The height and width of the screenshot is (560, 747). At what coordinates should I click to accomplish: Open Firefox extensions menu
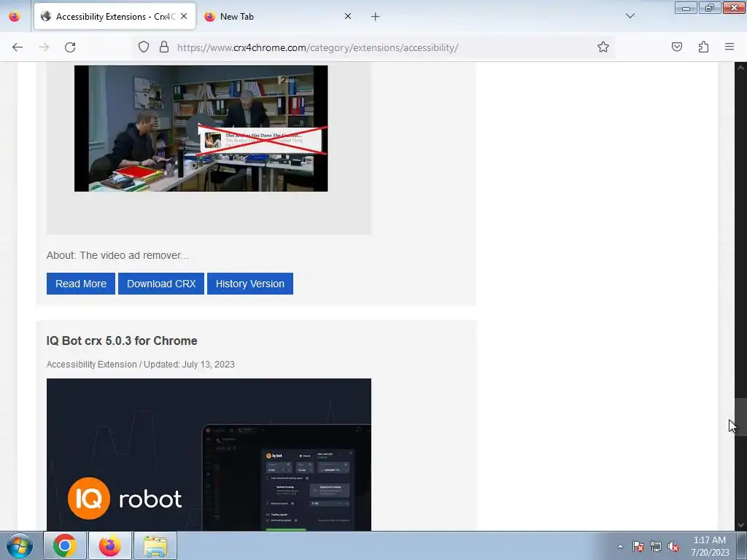tap(703, 47)
